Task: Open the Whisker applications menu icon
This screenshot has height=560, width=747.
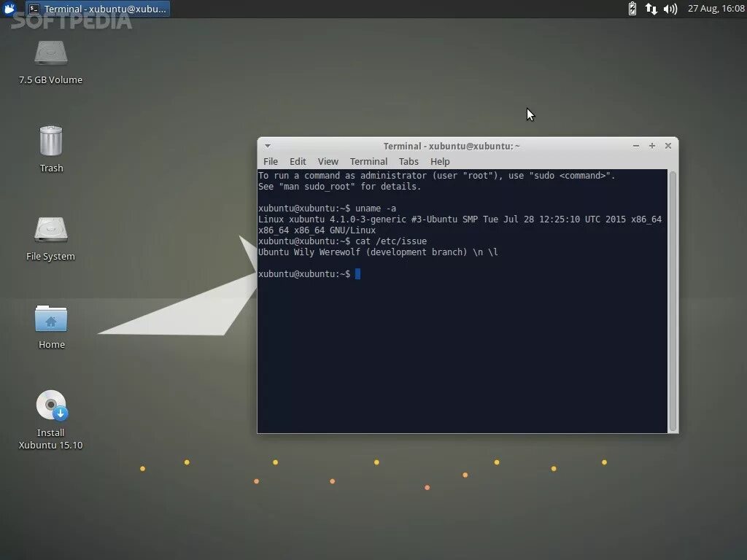Action: pyautogui.click(x=9, y=9)
